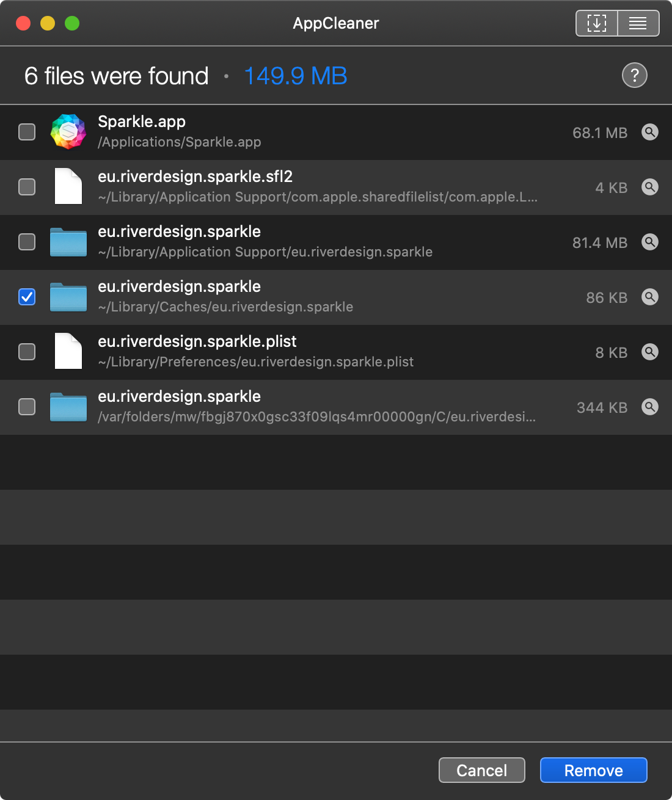Viewport: 672px width, 800px height.
Task: Click the com.apple.sharedfilelist path text
Action: (318, 197)
